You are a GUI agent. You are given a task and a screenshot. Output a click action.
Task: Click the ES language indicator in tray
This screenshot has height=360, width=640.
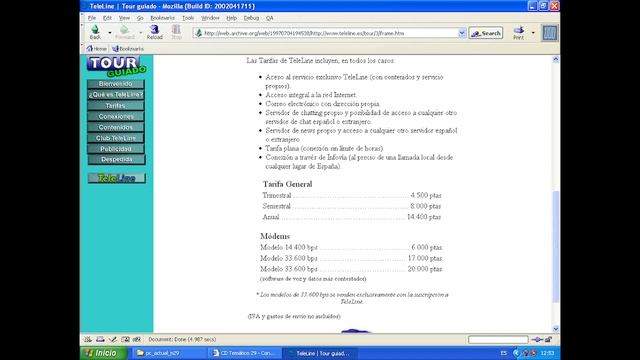(504, 353)
